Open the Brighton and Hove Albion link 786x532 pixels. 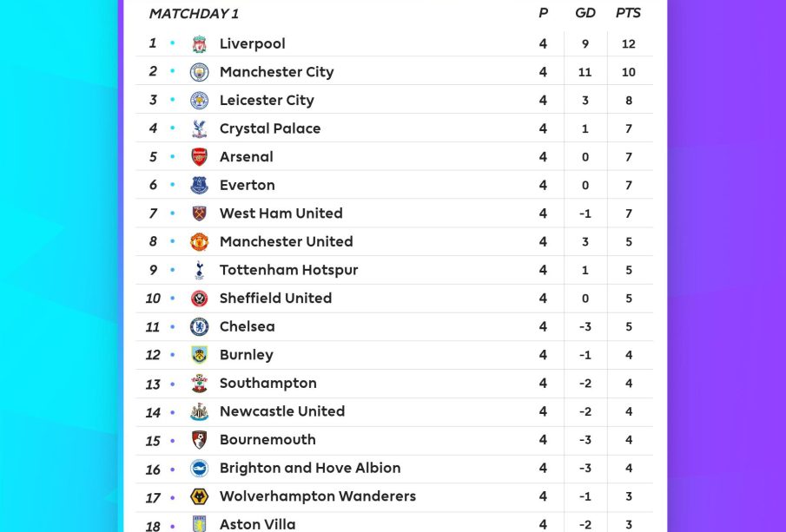tap(310, 468)
